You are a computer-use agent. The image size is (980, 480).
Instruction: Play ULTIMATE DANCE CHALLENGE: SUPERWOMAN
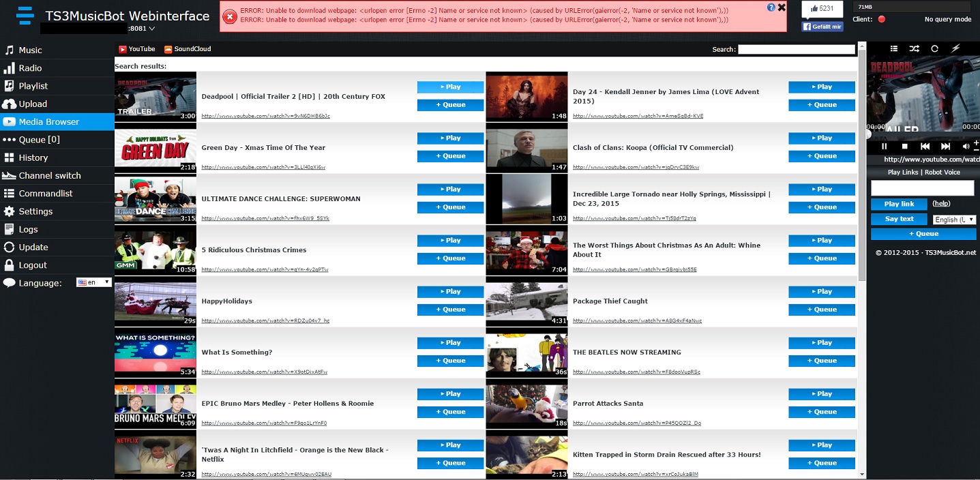[450, 190]
